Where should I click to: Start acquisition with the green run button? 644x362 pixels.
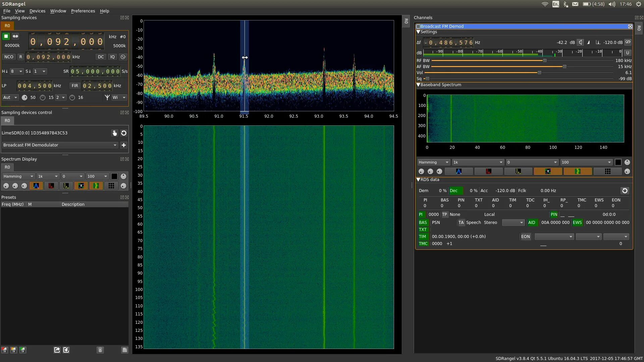(x=6, y=36)
